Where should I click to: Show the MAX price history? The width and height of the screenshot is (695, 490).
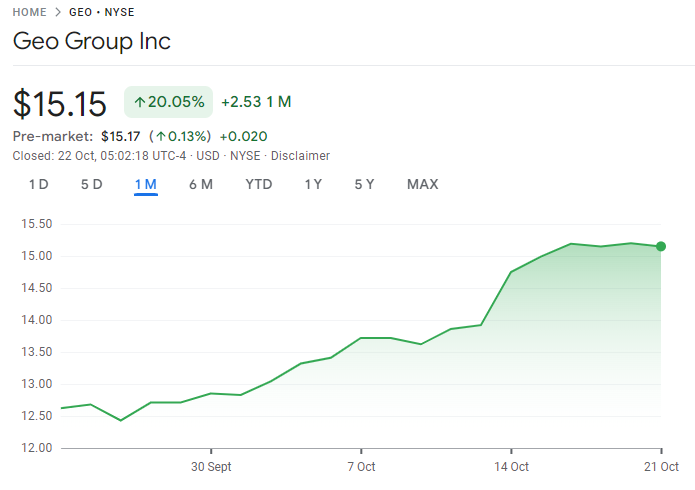tap(422, 184)
